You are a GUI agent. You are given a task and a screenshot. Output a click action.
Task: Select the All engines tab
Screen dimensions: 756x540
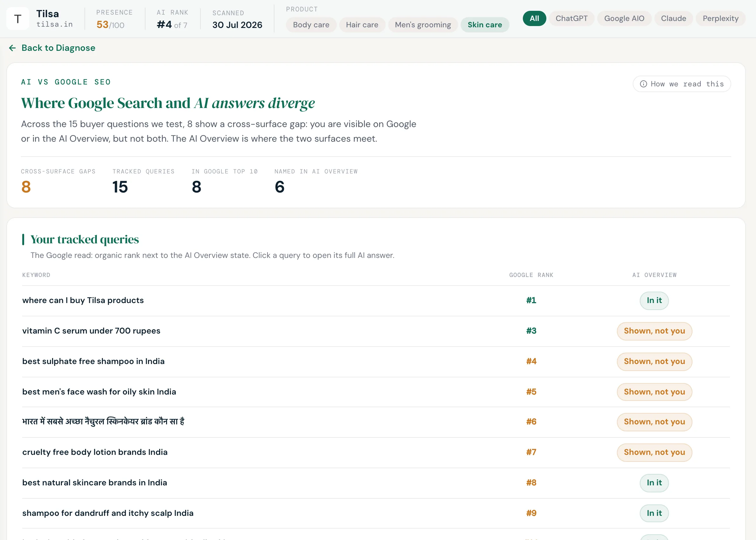(534, 19)
